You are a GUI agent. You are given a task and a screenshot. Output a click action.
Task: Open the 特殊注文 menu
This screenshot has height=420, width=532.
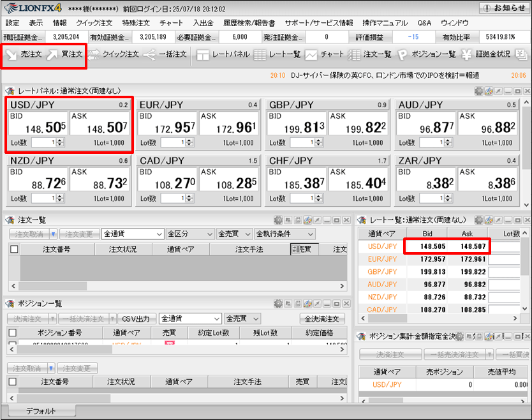(135, 23)
